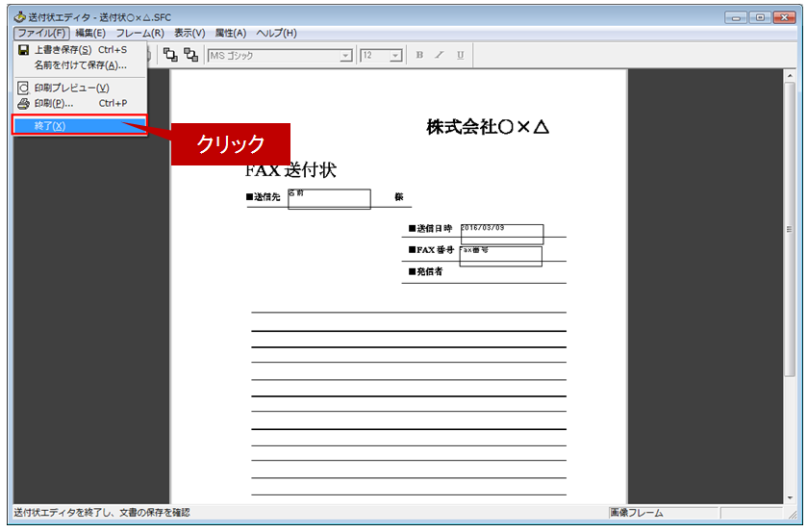Select 印刷プレビュー(V) menu entry
807x532 pixels.
click(x=80, y=89)
